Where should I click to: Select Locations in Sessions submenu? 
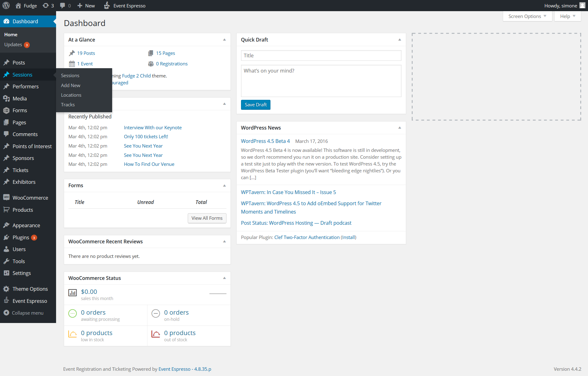pyautogui.click(x=71, y=95)
